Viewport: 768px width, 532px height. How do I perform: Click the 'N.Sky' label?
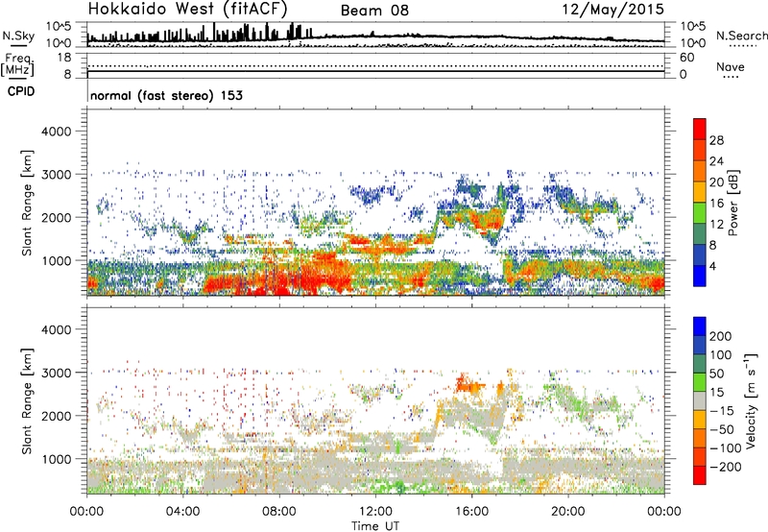click(x=18, y=36)
